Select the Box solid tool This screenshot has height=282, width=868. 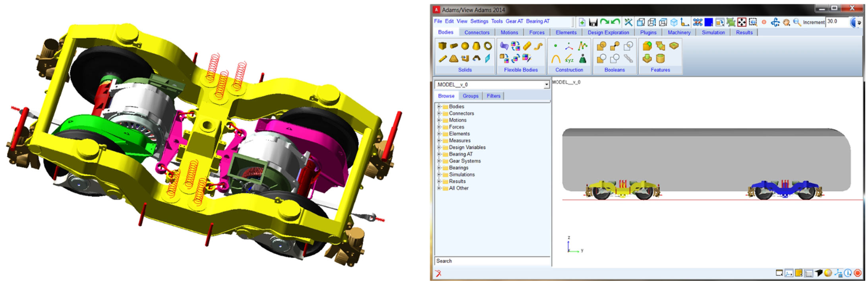tap(442, 46)
